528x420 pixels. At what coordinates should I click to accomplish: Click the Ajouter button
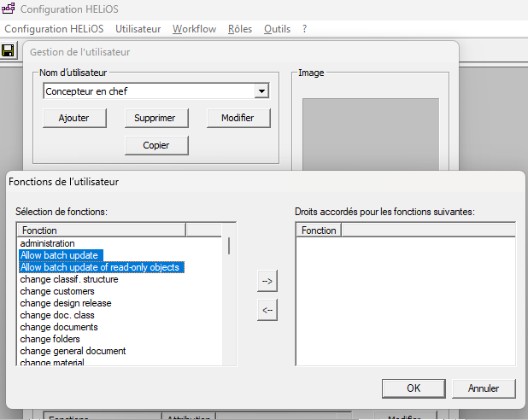click(74, 118)
